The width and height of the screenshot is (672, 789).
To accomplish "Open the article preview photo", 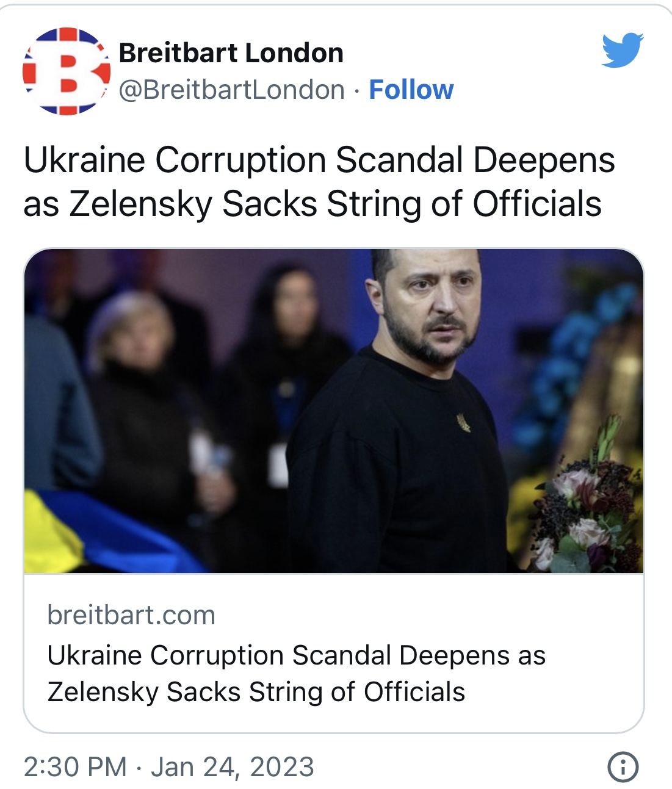I will coord(333,410).
